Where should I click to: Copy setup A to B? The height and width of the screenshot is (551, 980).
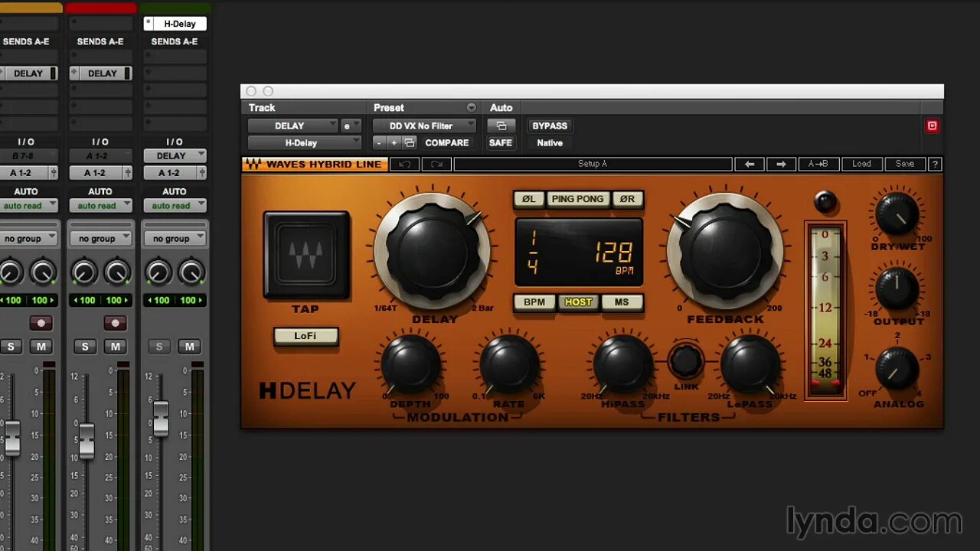click(818, 164)
